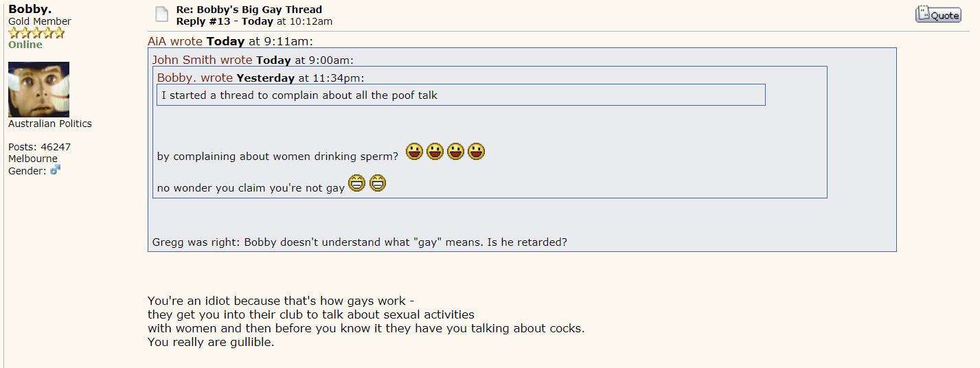Image resolution: width=980 pixels, height=368 pixels.
Task: Follow 'Bobby. wrote' link in nested quote
Action: tap(195, 78)
